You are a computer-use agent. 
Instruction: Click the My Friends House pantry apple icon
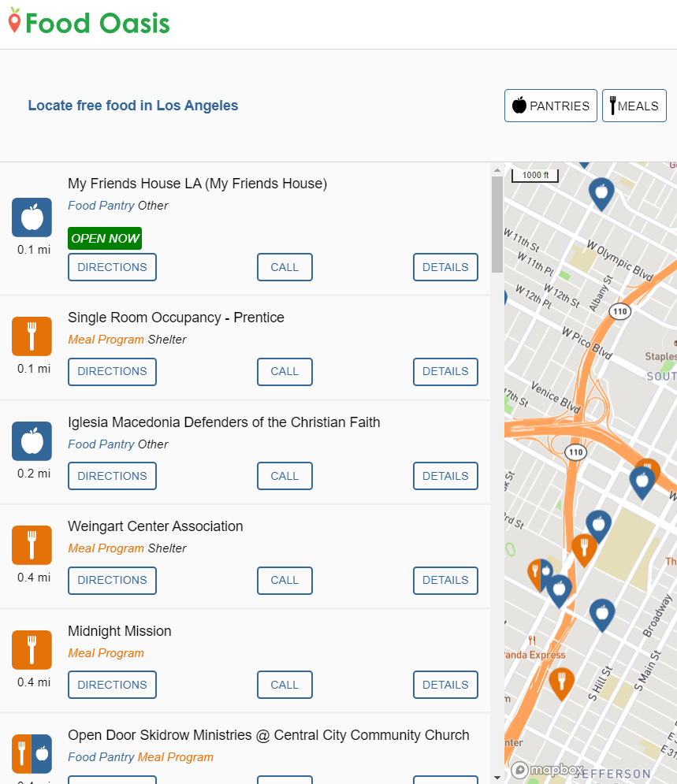(32, 217)
